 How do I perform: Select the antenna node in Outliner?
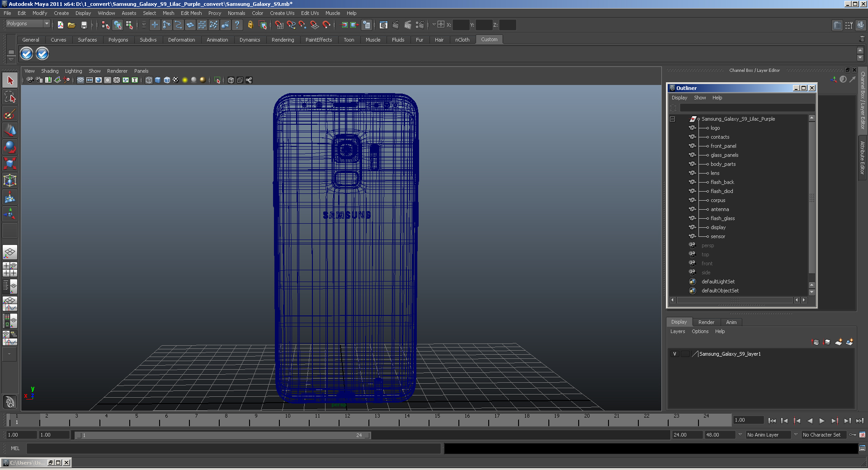(720, 209)
